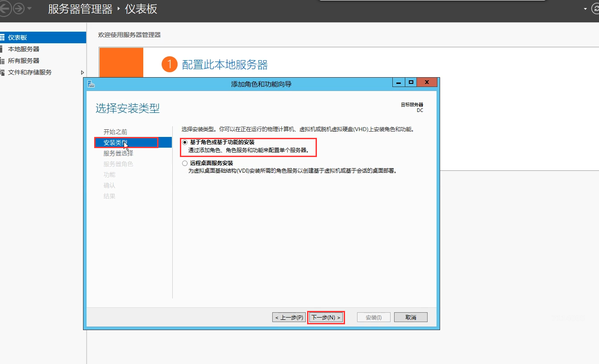Click the 服务器管理器 breadcrumb title
Image resolution: width=599 pixels, height=364 pixels.
pyautogui.click(x=80, y=9)
